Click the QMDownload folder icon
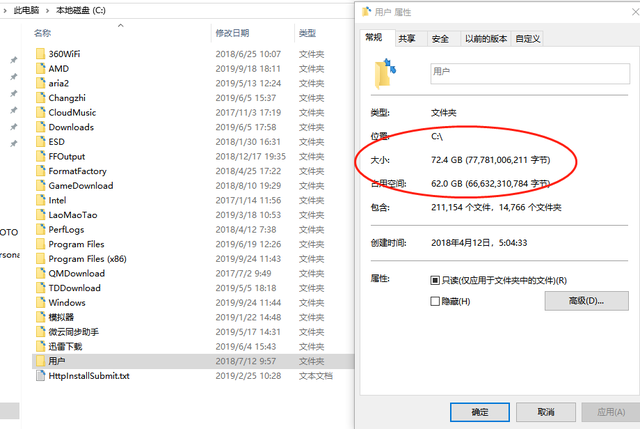Image resolution: width=640 pixels, height=429 pixels. 40,273
